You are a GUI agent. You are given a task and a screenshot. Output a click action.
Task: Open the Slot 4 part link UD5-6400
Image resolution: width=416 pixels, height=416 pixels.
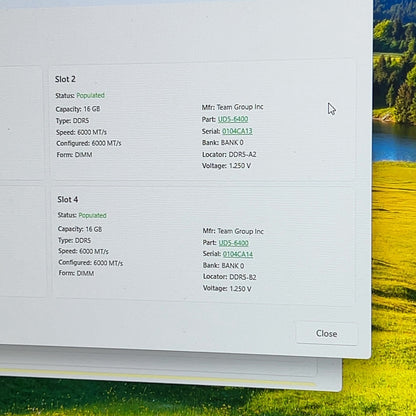pyautogui.click(x=234, y=243)
